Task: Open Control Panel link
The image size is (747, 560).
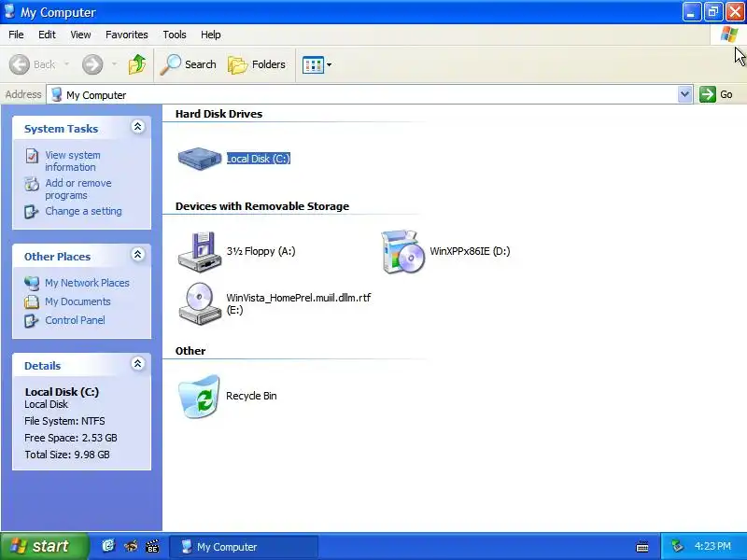Action: tap(75, 320)
